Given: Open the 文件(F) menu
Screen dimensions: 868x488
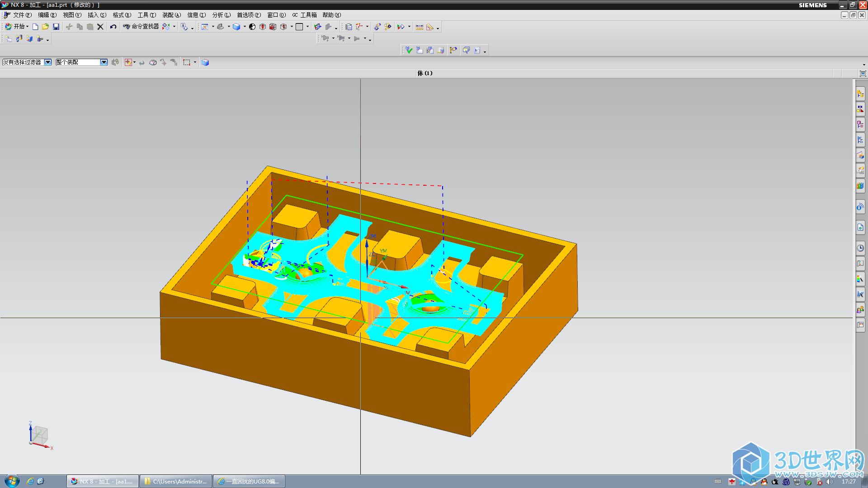Looking at the screenshot, I should [22, 15].
